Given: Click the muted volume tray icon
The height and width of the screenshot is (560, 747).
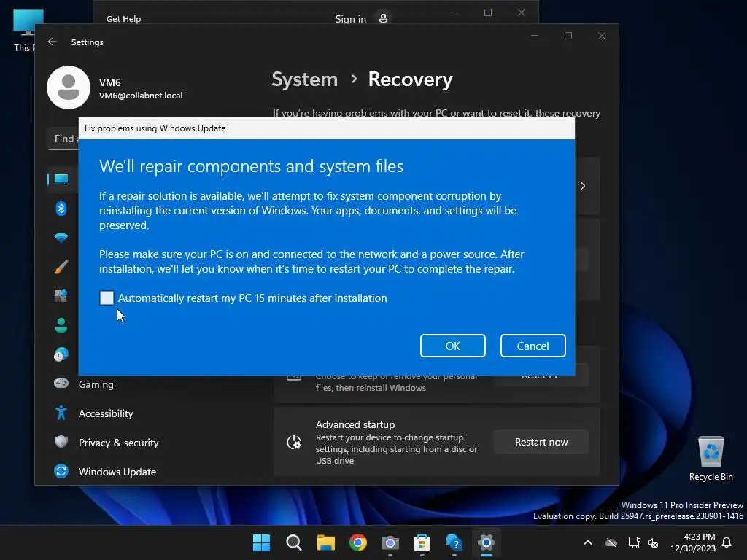Looking at the screenshot, I should point(653,542).
